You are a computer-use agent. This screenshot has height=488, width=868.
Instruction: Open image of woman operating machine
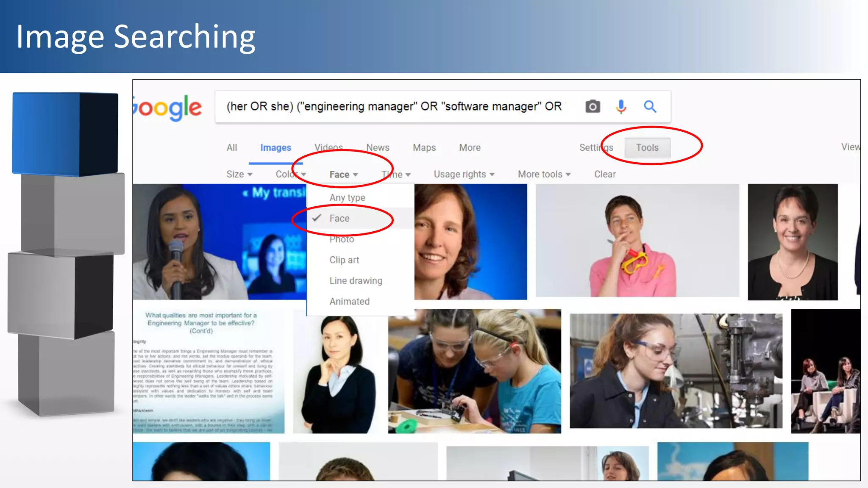(676, 371)
